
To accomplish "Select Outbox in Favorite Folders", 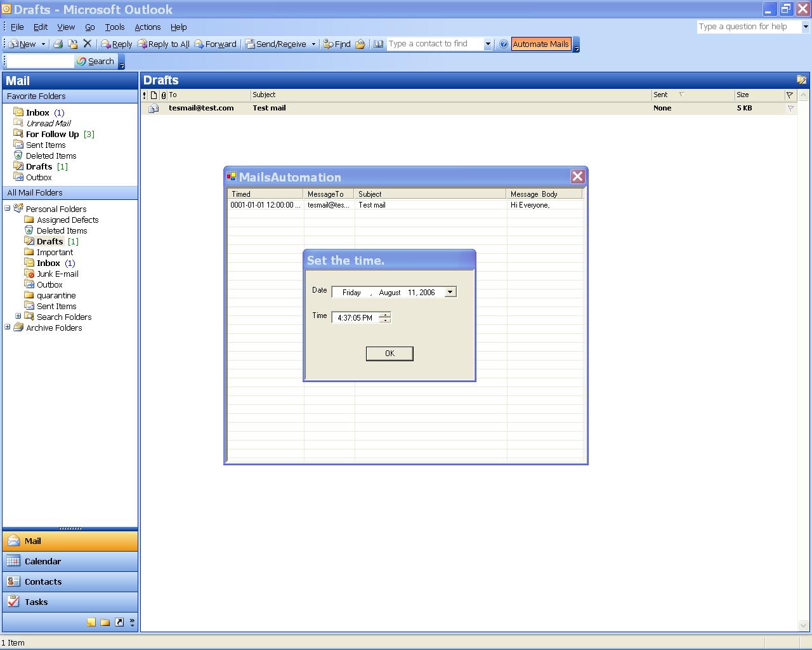I will [x=39, y=177].
